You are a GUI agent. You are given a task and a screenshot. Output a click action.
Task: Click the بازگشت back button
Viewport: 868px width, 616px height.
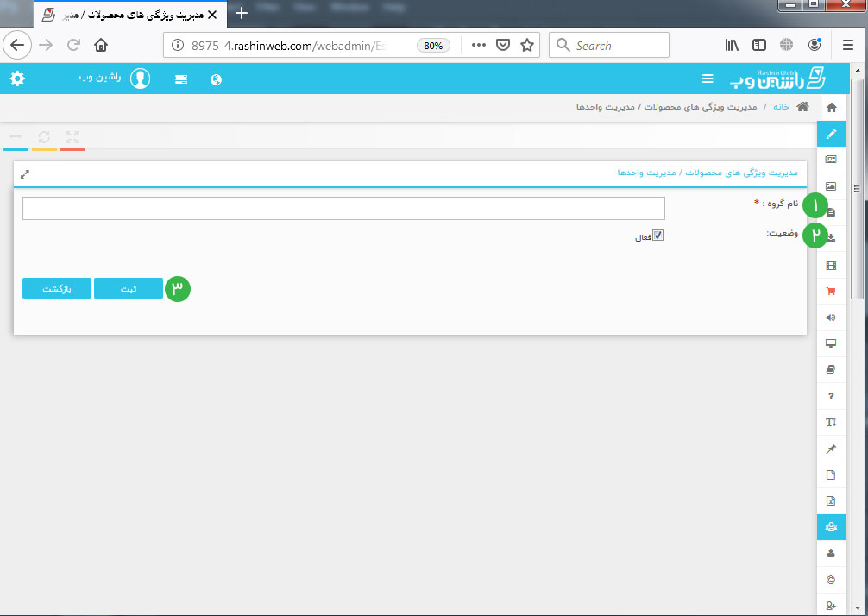tap(57, 288)
